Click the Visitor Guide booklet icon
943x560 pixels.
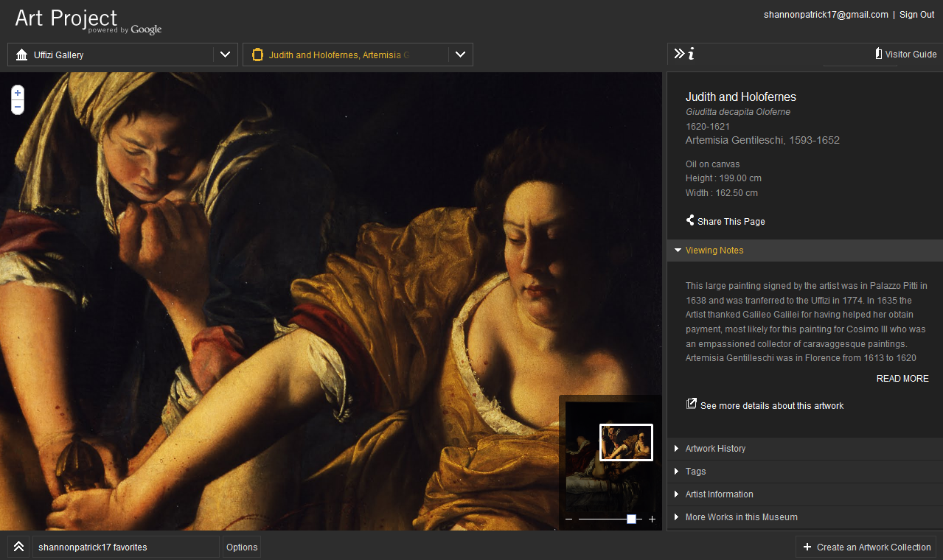tap(878, 54)
